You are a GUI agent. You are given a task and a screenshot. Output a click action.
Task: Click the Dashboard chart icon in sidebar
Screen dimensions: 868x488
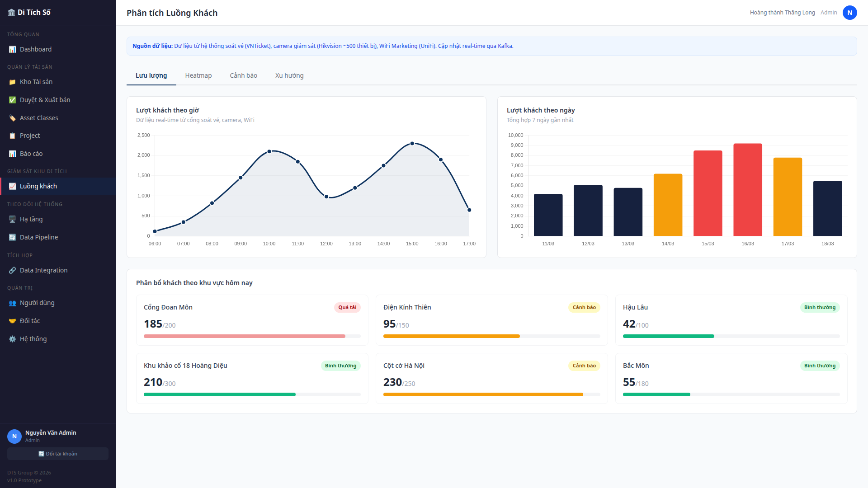[12, 49]
